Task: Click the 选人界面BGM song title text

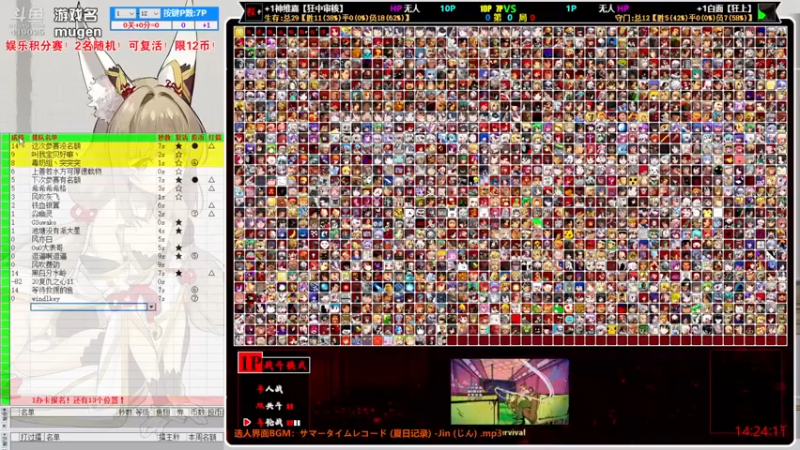Action: pyautogui.click(x=368, y=434)
